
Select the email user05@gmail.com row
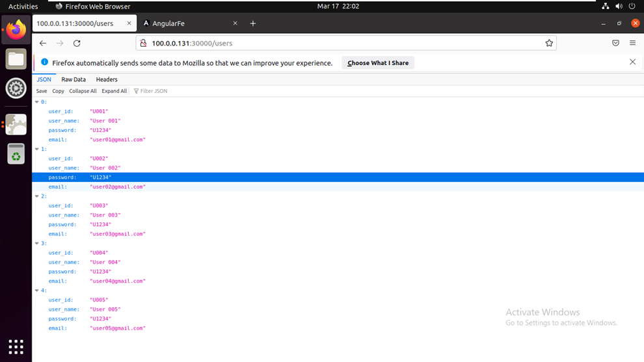pyautogui.click(x=338, y=328)
